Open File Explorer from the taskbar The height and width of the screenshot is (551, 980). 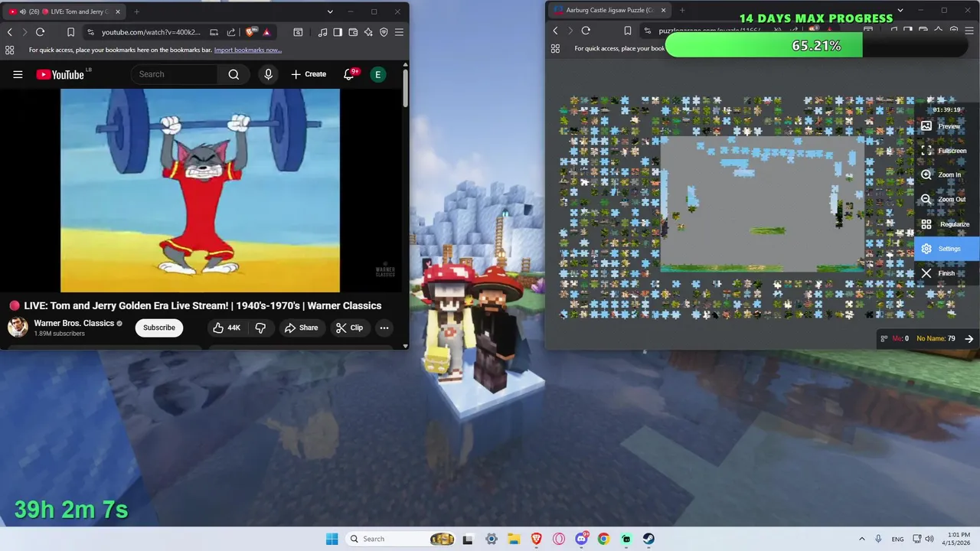point(514,539)
